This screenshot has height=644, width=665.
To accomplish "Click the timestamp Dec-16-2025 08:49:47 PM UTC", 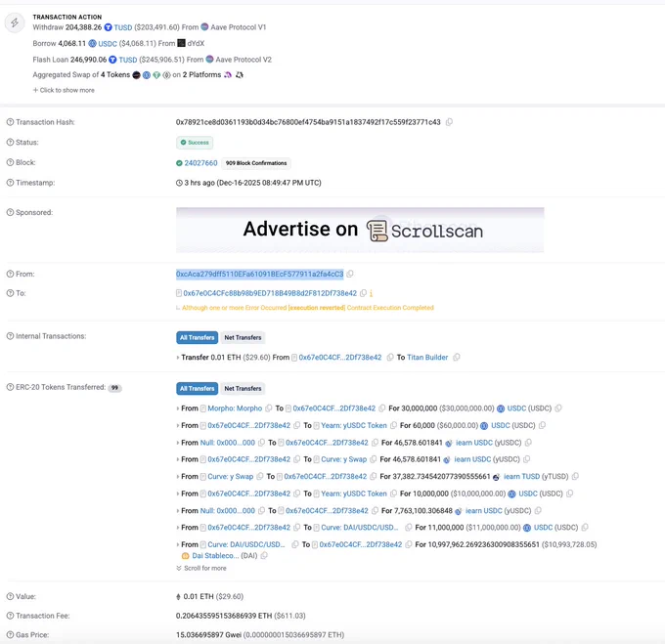I will tap(269, 183).
